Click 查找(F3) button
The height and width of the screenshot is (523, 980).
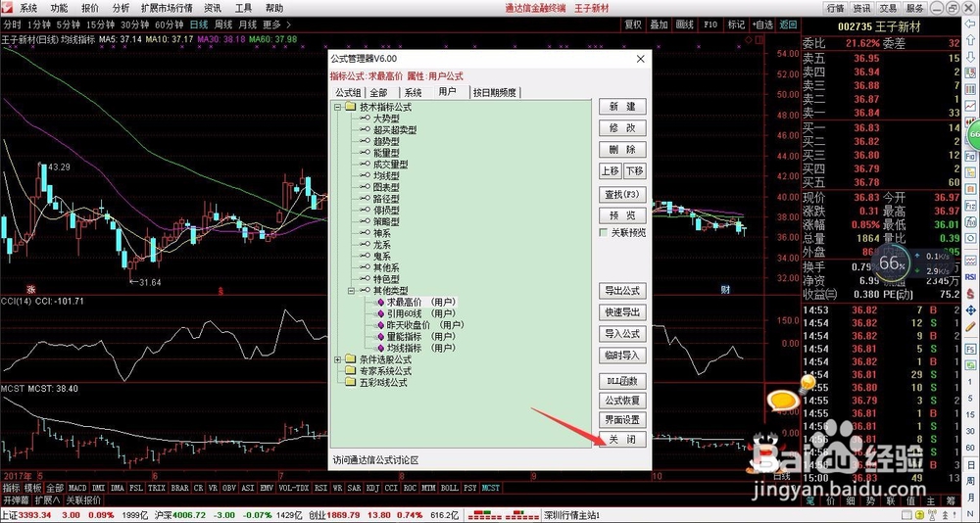622,194
